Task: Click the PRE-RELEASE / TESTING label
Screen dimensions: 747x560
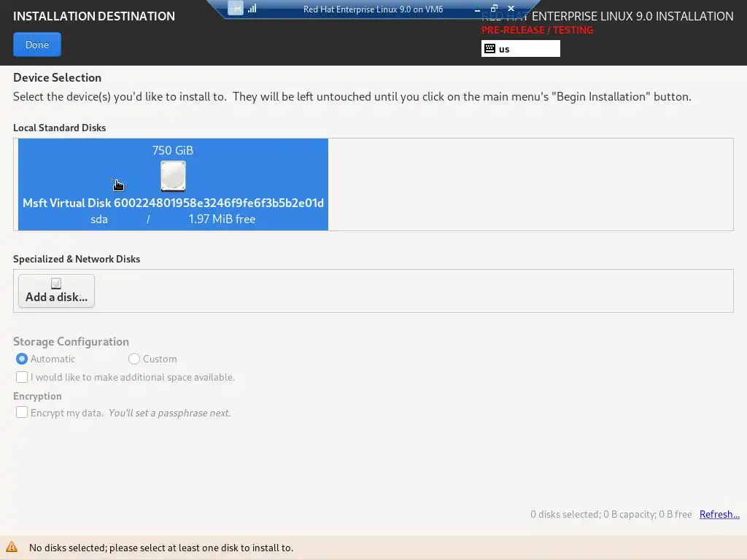Action: pos(538,30)
